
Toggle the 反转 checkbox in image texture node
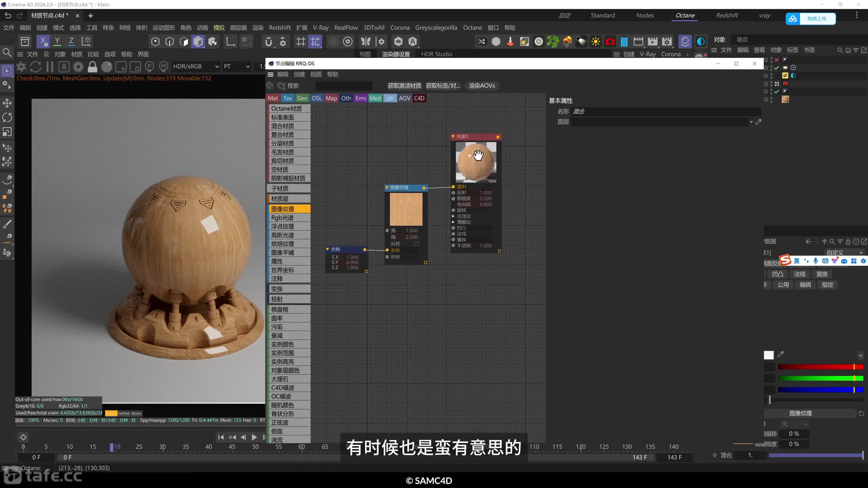click(x=416, y=244)
